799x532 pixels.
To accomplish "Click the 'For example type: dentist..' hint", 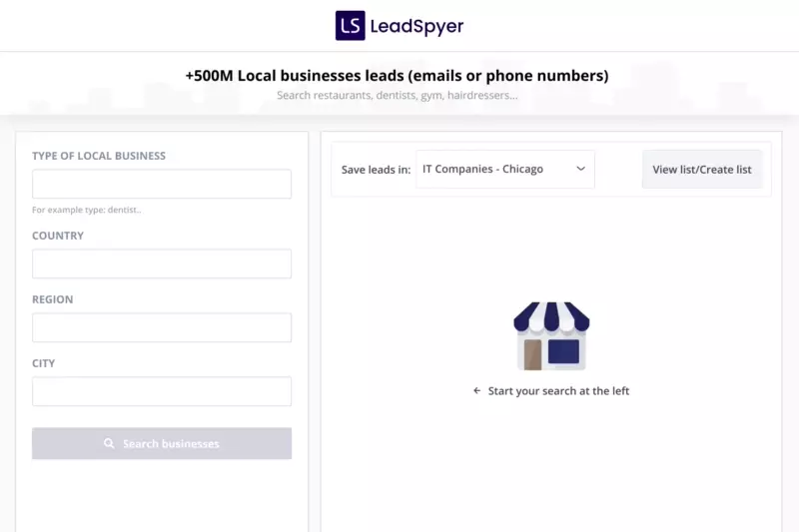I will tap(87, 210).
